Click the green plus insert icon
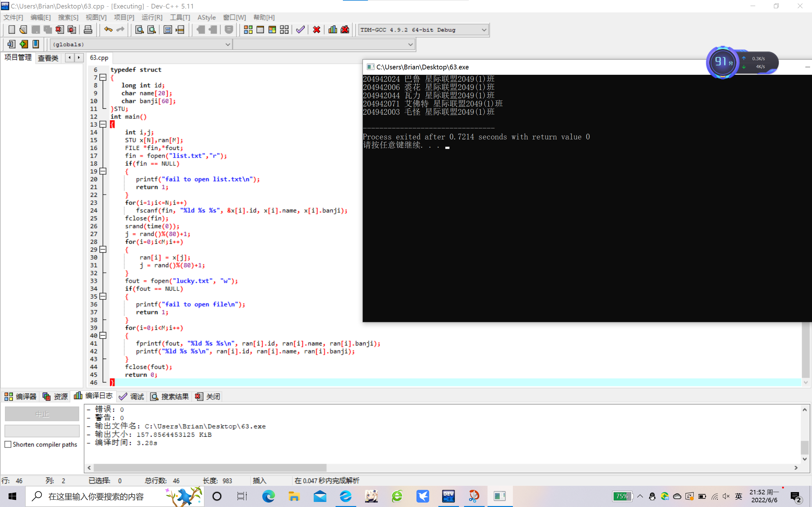Image resolution: width=812 pixels, height=507 pixels. (23, 44)
